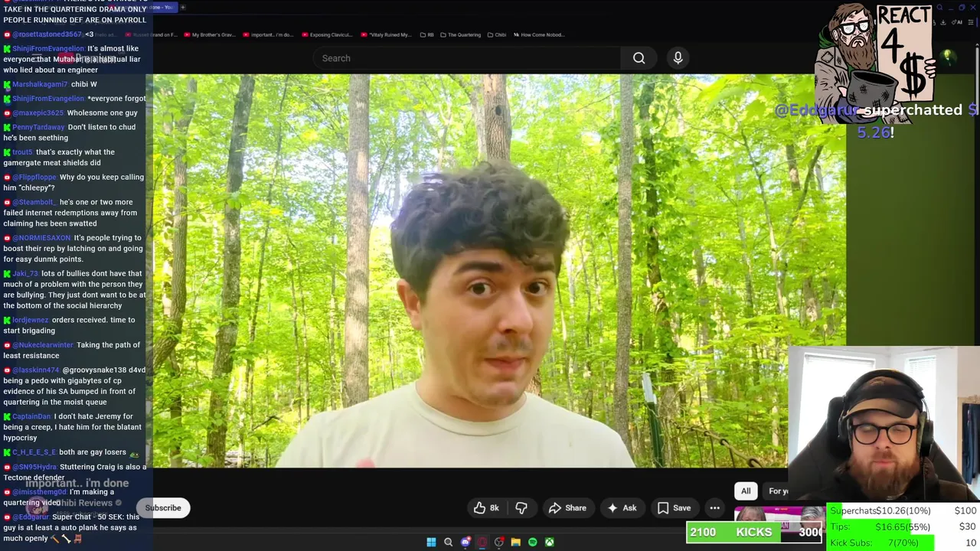
Task: Click the important.. i'm done video title
Action: coord(77,484)
